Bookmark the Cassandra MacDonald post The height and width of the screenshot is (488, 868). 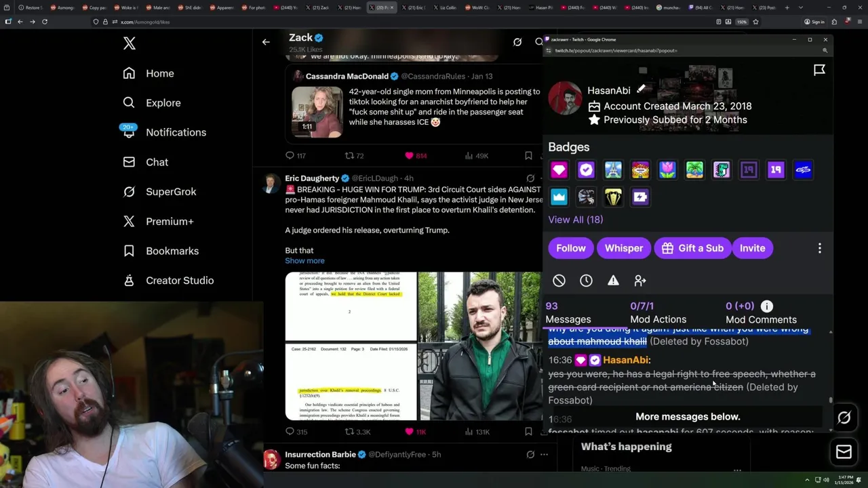528,156
